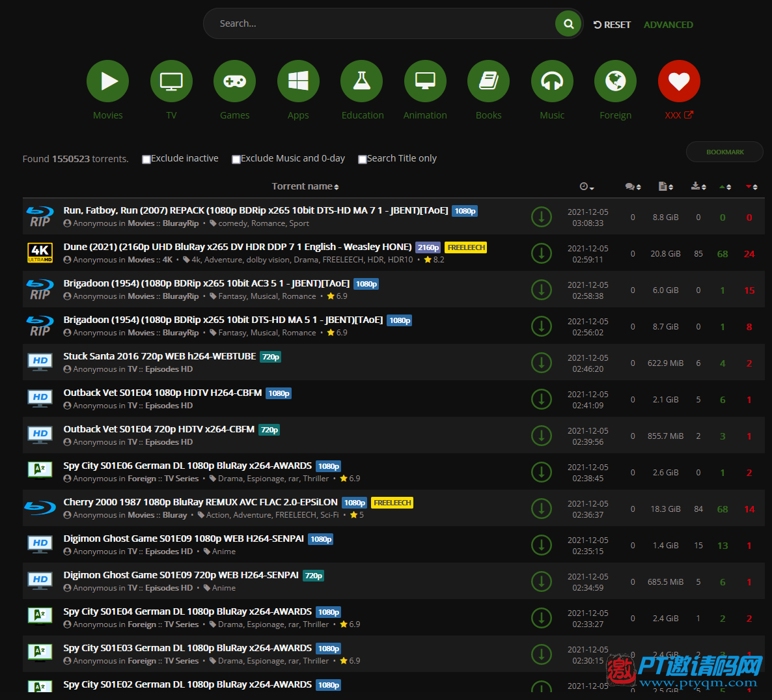
Task: Download Brigadoon AC3 5 1 torrent
Action: coord(542,290)
